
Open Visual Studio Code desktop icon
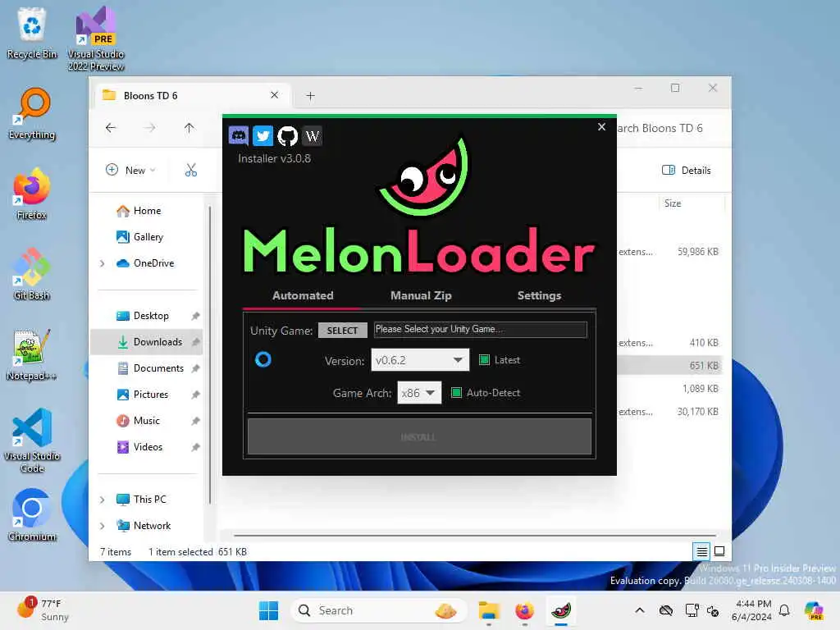coord(32,441)
